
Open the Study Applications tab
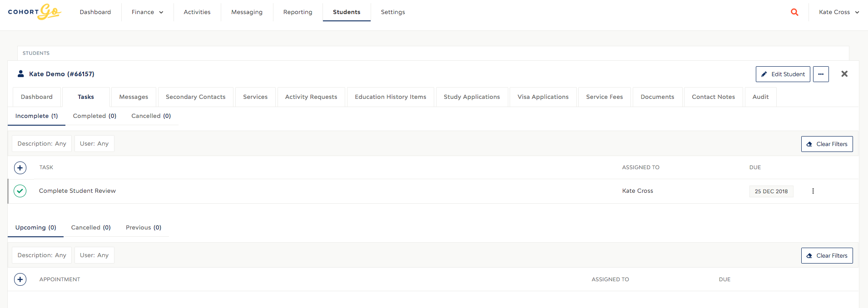point(472,97)
